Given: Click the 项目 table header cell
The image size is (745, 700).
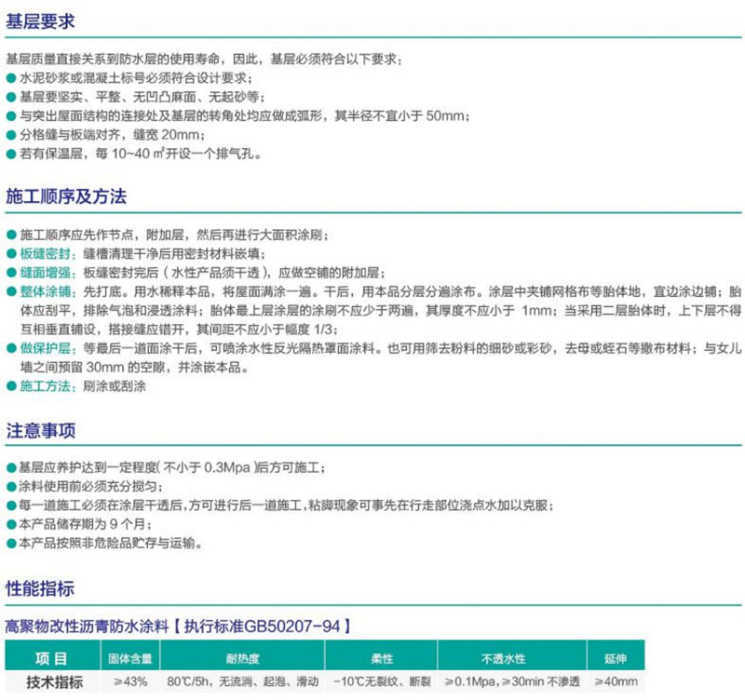Looking at the screenshot, I should pos(52,659).
